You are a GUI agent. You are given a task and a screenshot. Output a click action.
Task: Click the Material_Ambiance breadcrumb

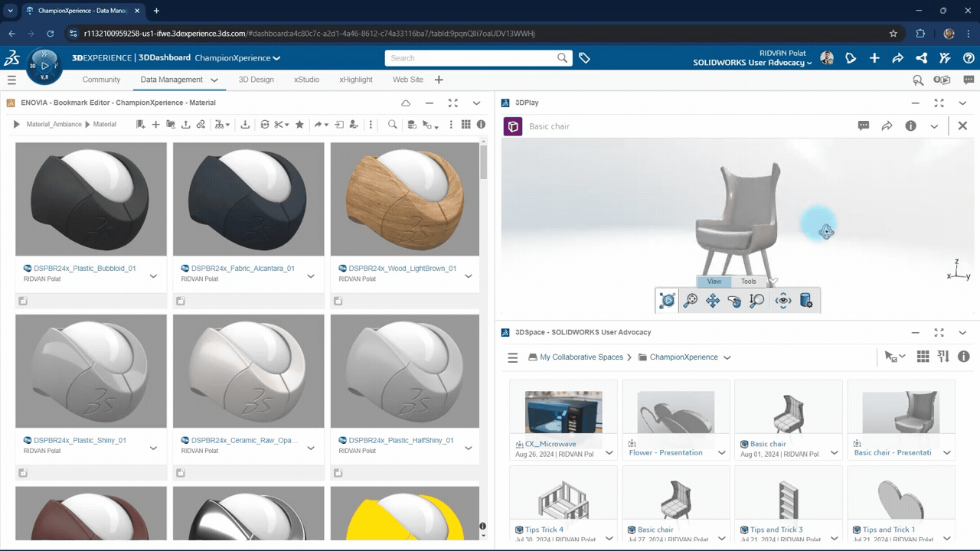[x=54, y=124]
